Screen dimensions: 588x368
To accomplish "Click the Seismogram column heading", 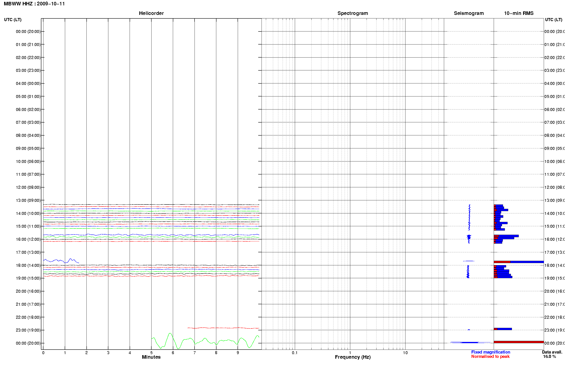I will (x=469, y=13).
